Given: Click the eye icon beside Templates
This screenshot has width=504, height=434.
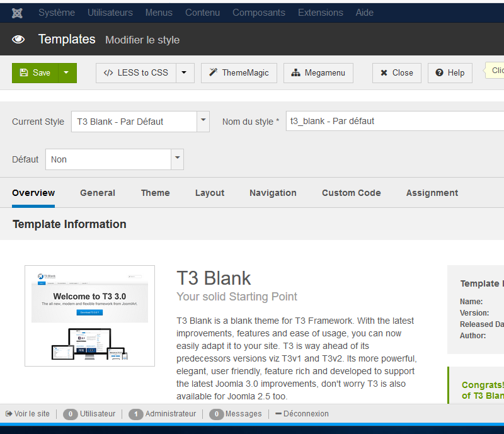Looking at the screenshot, I should [x=18, y=40].
